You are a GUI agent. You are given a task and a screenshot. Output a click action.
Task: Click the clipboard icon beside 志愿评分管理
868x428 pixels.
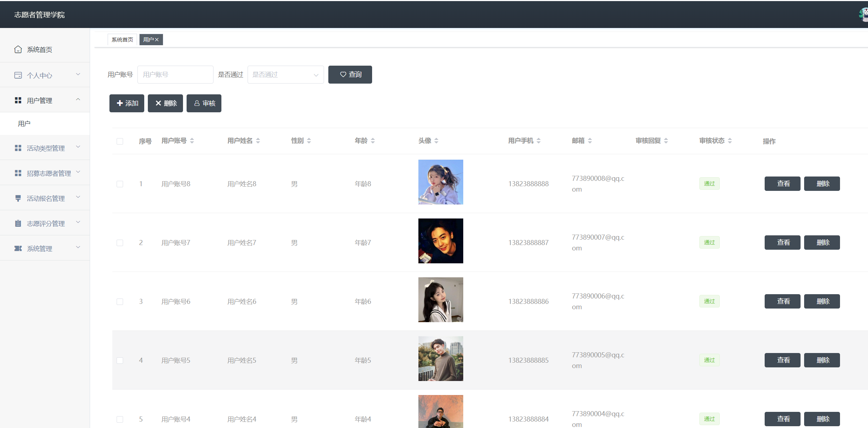coord(18,224)
